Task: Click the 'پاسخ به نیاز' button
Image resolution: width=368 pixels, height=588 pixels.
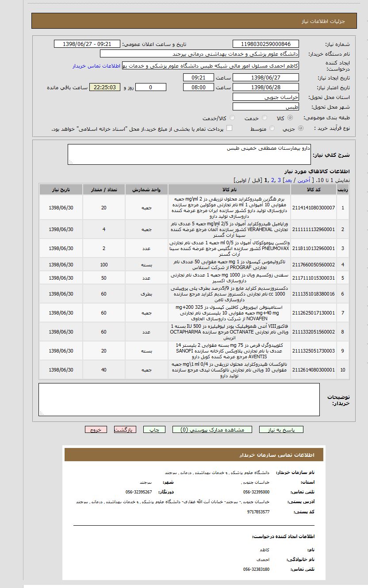Action: pyautogui.click(x=281, y=429)
